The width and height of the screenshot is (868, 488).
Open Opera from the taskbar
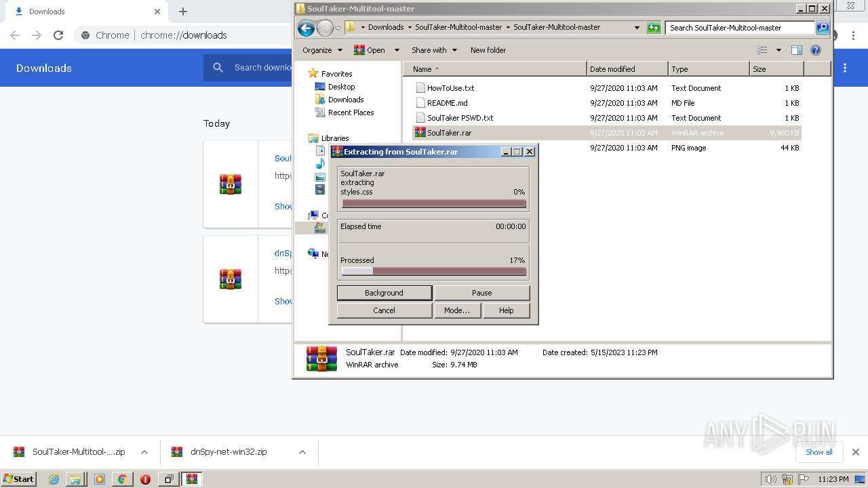coord(145,479)
